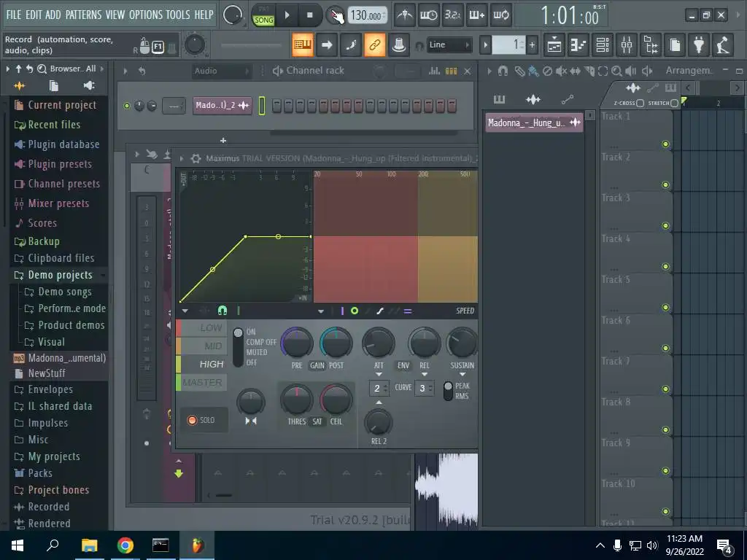Viewport: 747px width, 560px height.
Task: Click the Browser files tab icon
Action: click(54, 86)
